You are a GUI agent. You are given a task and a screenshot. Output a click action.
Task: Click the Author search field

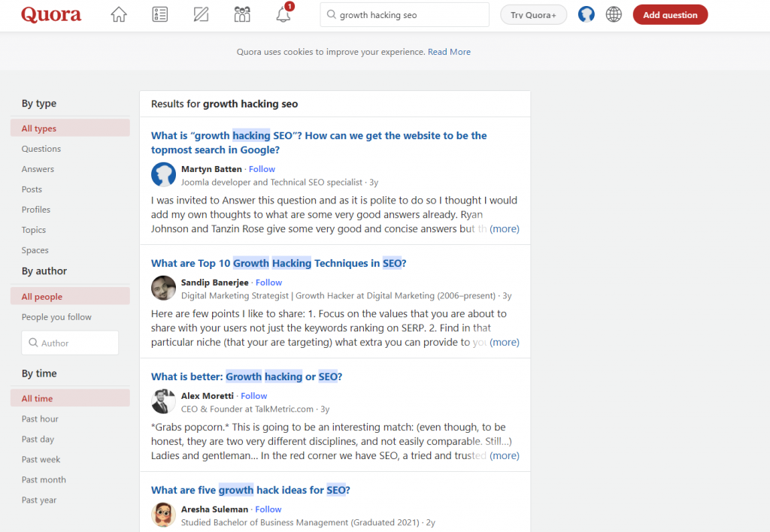click(x=70, y=343)
